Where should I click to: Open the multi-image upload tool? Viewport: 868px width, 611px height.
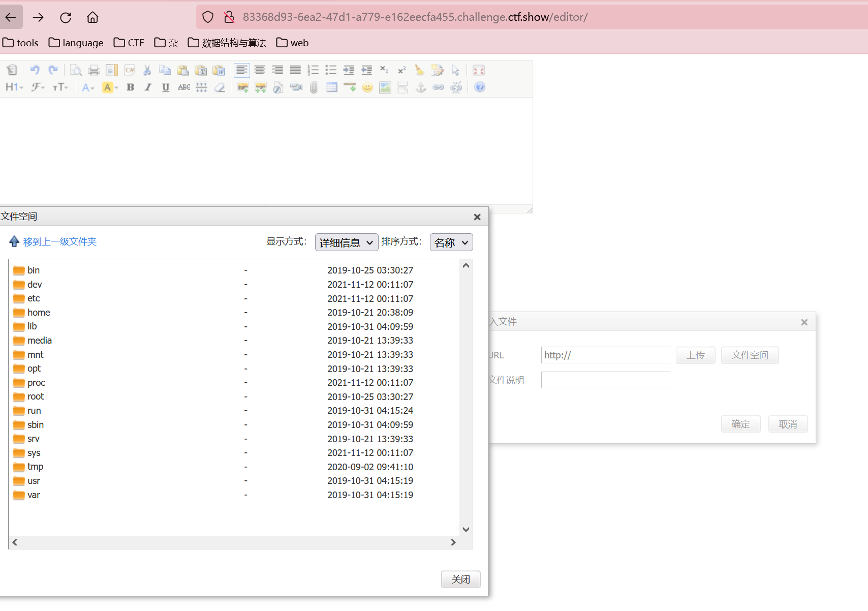tap(261, 87)
